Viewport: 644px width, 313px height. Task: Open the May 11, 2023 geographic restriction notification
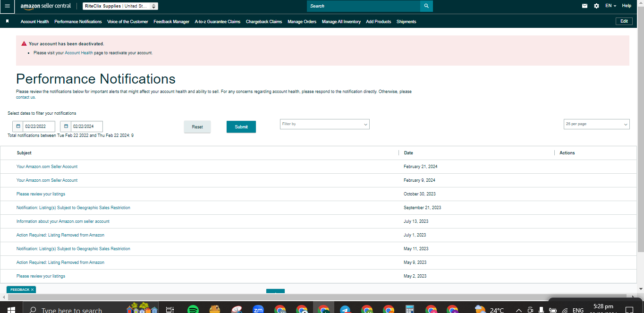click(x=73, y=249)
